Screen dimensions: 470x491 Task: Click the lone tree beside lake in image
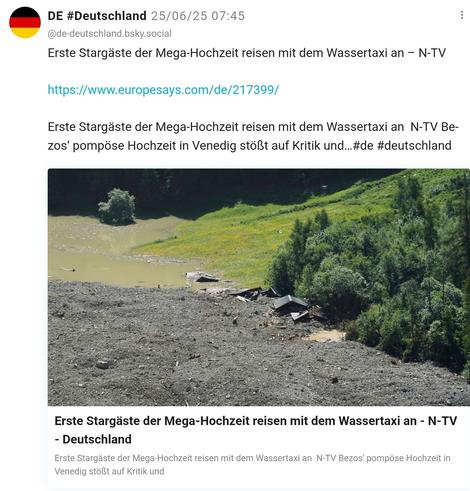[x=117, y=207]
